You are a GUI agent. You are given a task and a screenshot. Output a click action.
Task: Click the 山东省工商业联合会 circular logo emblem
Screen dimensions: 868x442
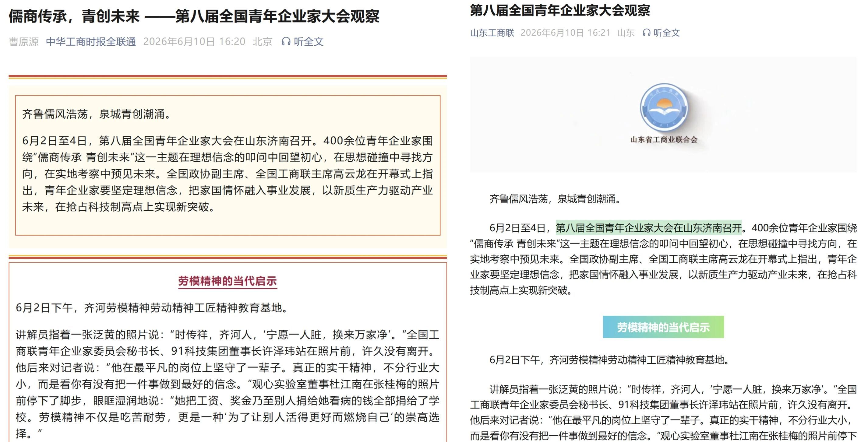pyautogui.click(x=663, y=107)
